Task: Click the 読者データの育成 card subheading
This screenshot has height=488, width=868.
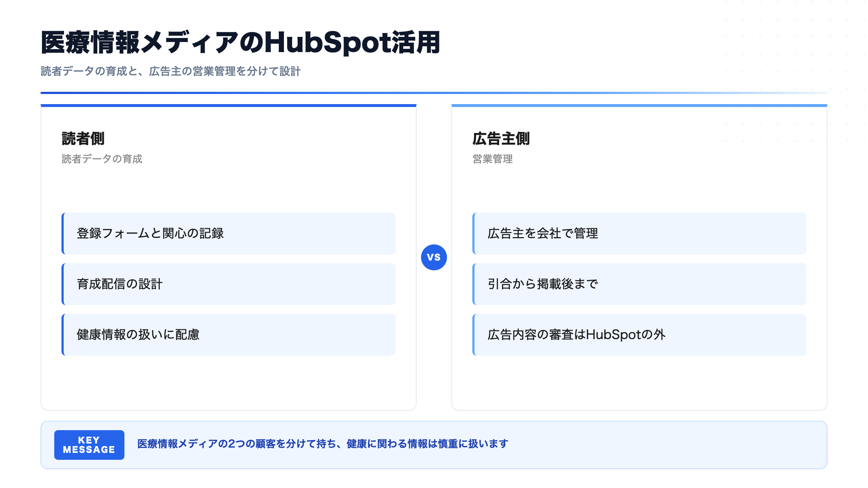Action: [x=102, y=159]
